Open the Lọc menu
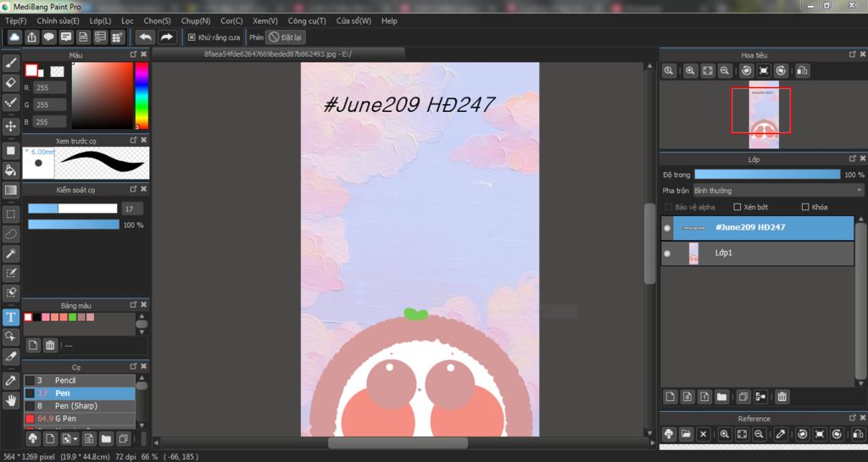 point(127,20)
